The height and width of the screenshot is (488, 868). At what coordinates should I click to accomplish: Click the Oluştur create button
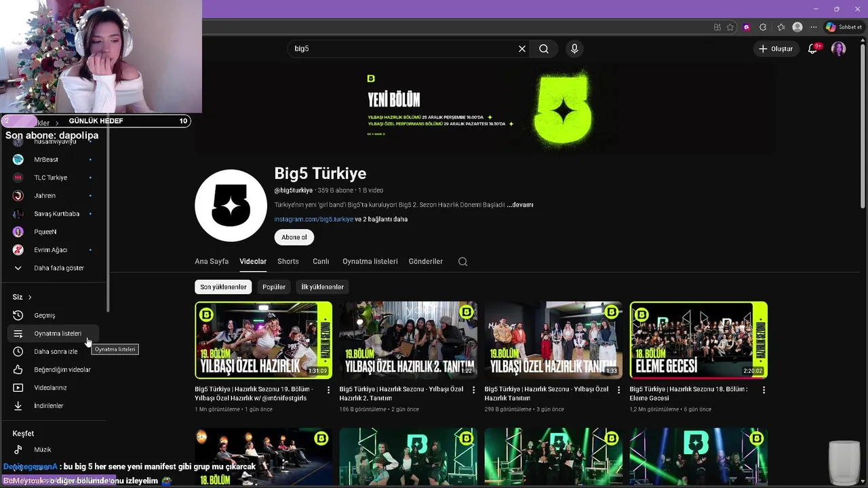[x=775, y=49]
